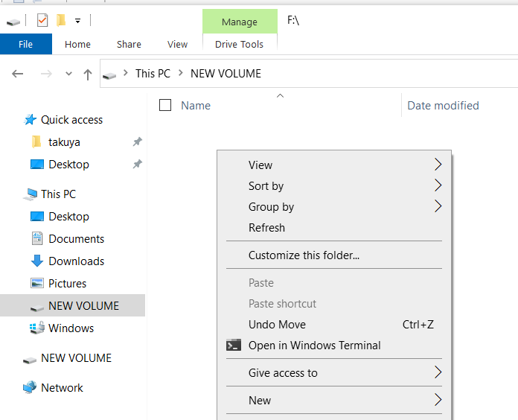Expand the recent locations dropdown chevron

click(68, 74)
